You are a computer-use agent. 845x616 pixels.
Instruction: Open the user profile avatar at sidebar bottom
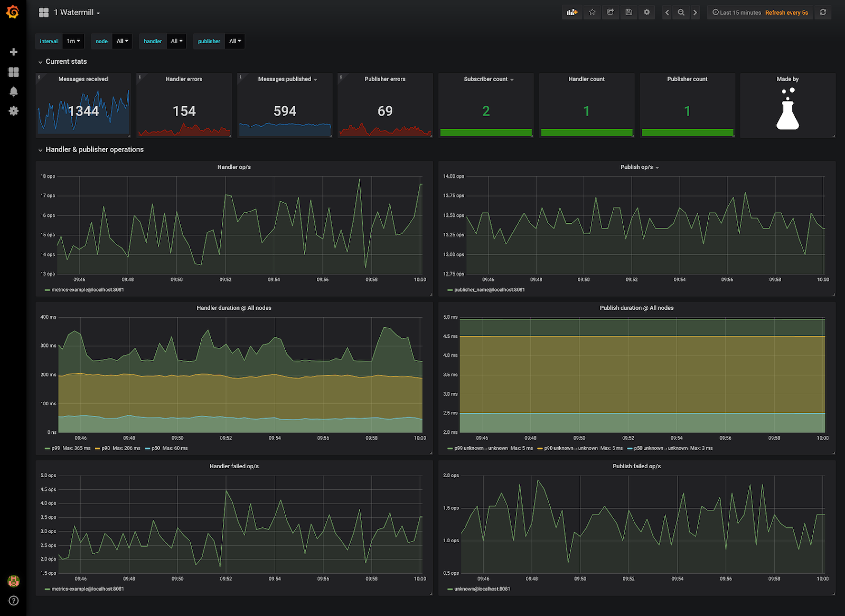[14, 581]
